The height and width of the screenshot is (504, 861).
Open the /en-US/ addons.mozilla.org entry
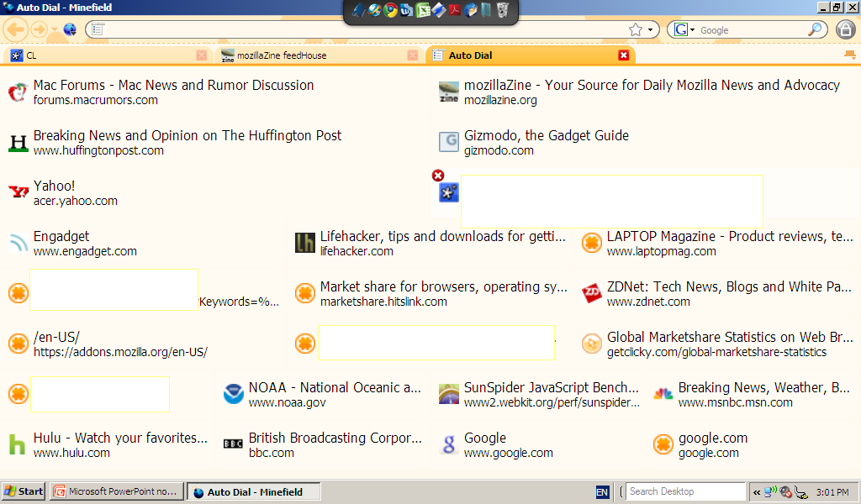(143, 344)
